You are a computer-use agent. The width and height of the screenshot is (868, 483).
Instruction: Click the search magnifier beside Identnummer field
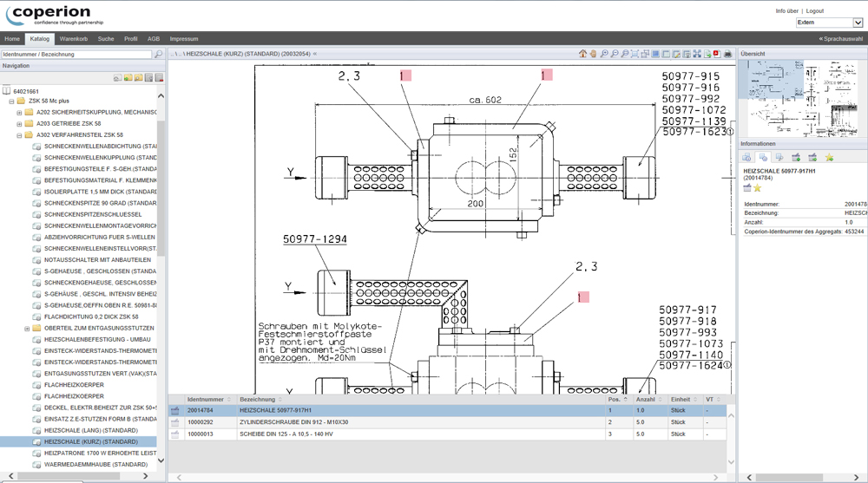point(158,55)
